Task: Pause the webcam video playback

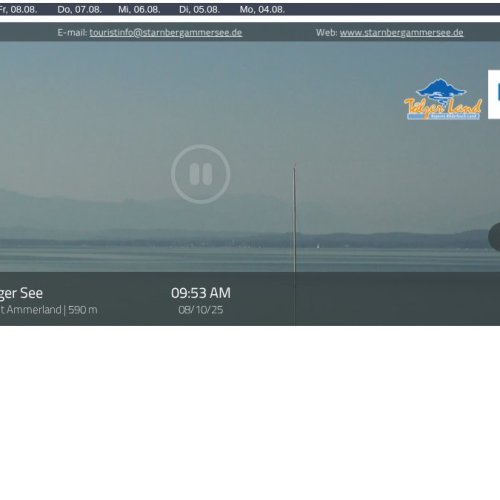Action: coord(201,174)
